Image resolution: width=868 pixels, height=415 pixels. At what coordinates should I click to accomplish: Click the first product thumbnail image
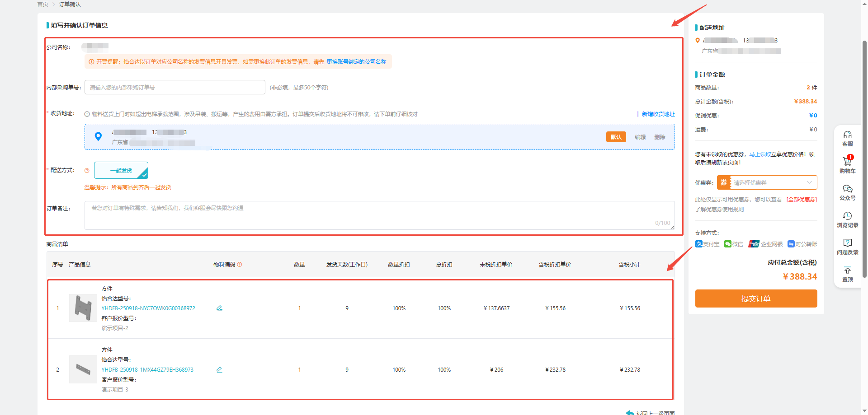83,308
